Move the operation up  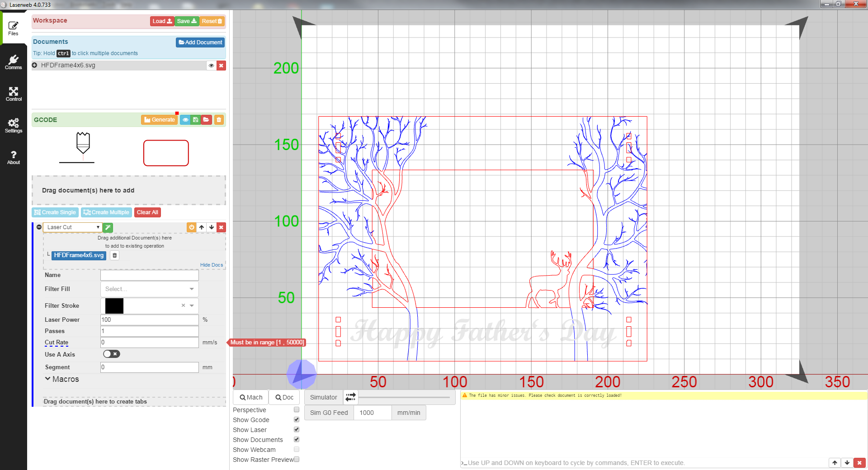coord(202,227)
